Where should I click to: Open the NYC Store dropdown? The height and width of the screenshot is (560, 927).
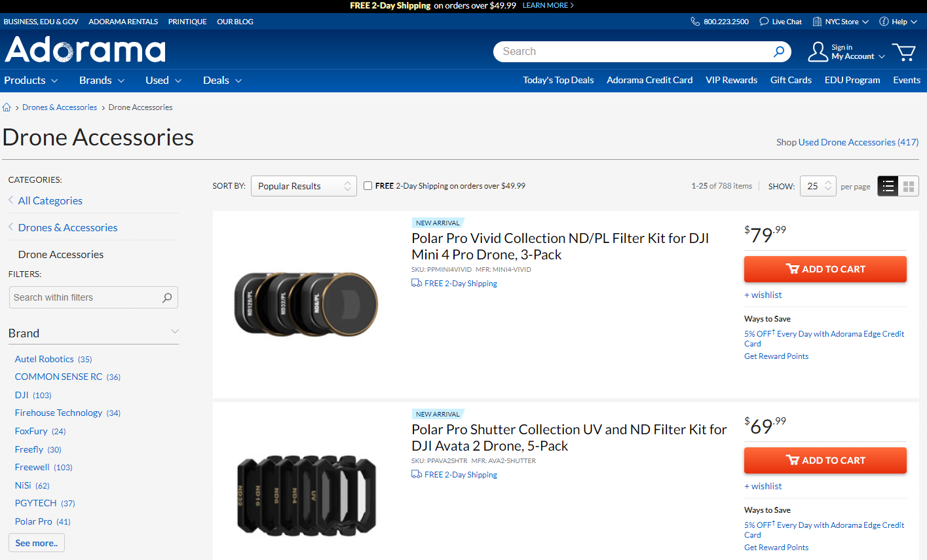846,22
